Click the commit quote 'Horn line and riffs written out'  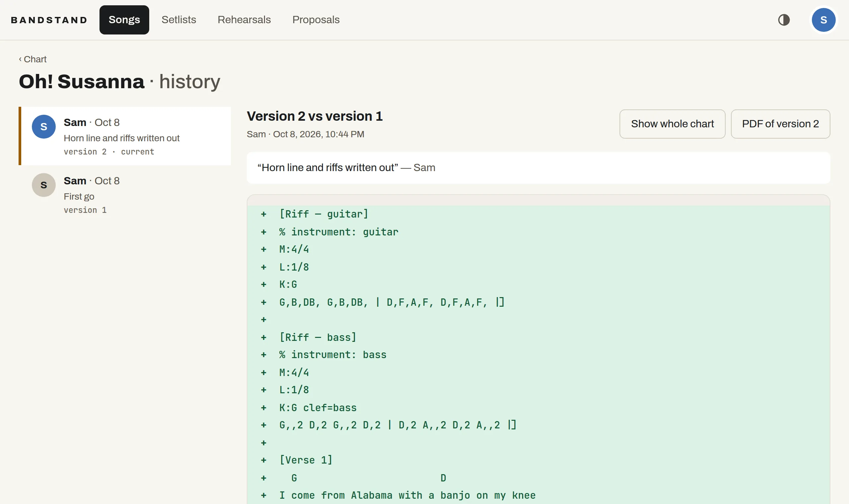coord(328,167)
